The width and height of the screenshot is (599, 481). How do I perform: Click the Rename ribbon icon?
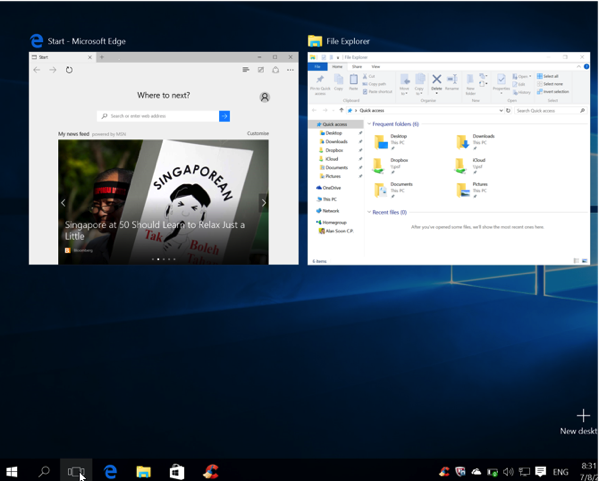pyautogui.click(x=452, y=82)
